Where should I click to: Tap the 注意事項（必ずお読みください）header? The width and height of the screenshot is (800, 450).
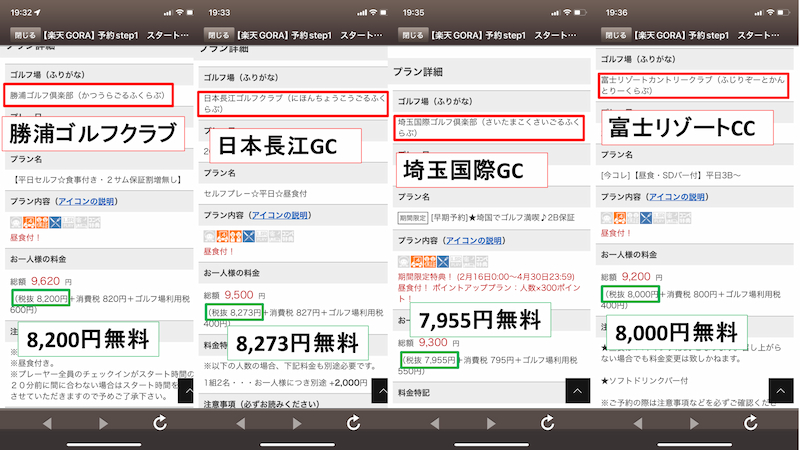coord(292,402)
